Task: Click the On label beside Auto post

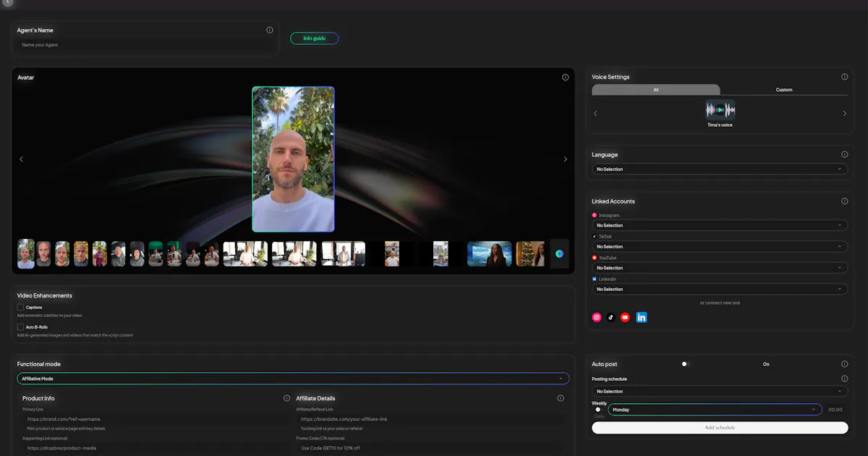Action: (766, 364)
